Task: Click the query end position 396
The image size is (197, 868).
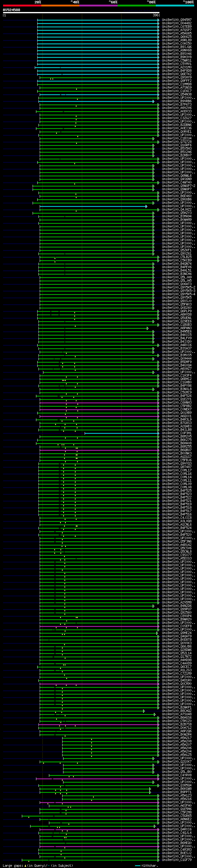Action: pos(155,15)
